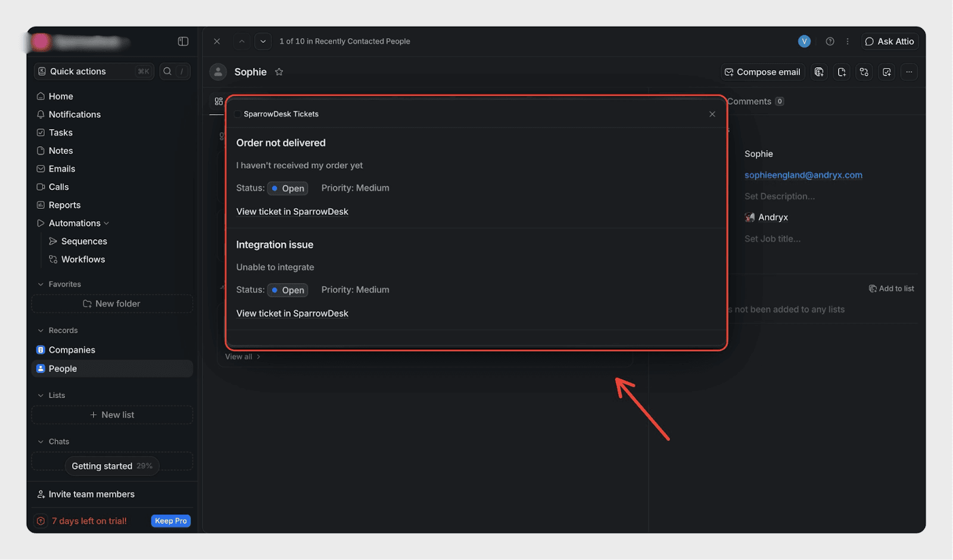Screen dimensions: 953x560
Task: Click the help question mark icon
Action: click(x=830, y=41)
